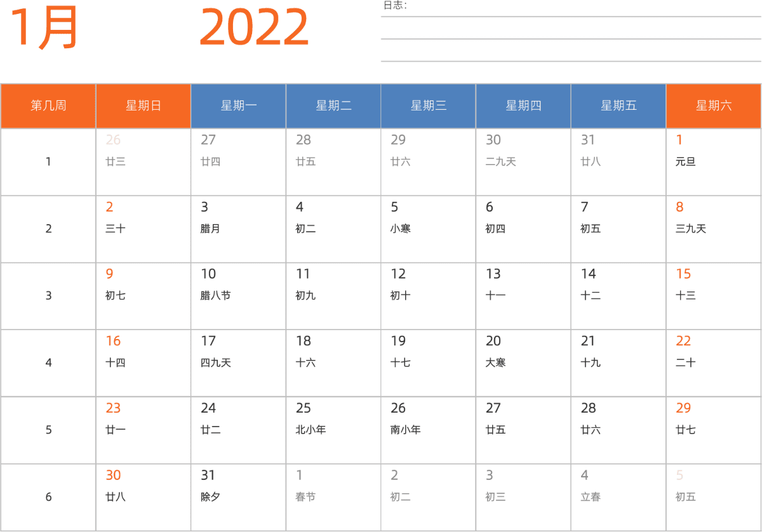The width and height of the screenshot is (762, 532).
Task: Click the gray 立春 label for February 4
Action: (591, 497)
